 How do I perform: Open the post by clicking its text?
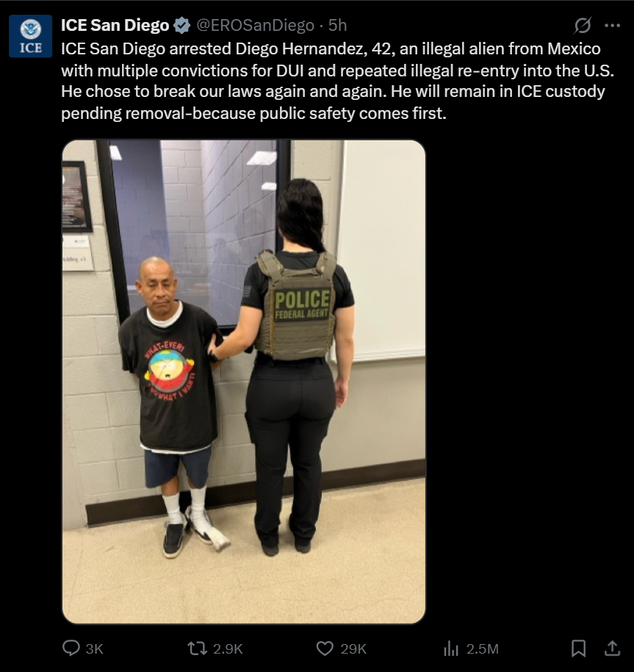(x=337, y=81)
